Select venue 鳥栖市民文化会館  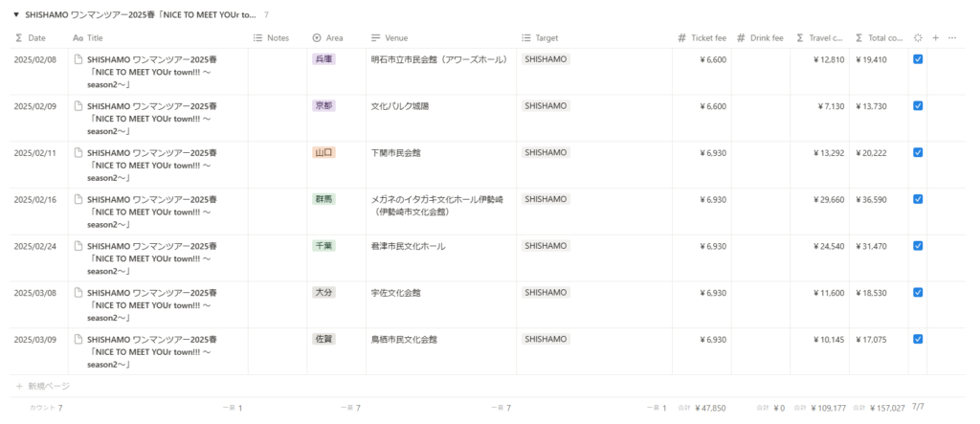pyautogui.click(x=404, y=340)
